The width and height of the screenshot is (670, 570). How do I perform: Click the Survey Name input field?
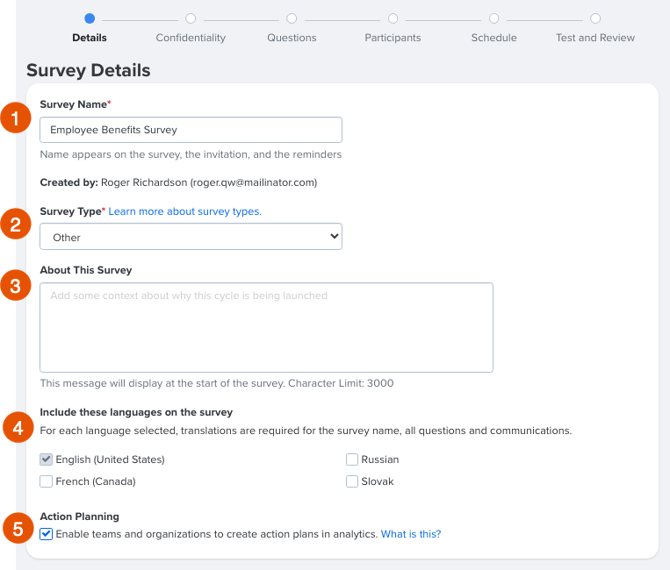point(191,130)
